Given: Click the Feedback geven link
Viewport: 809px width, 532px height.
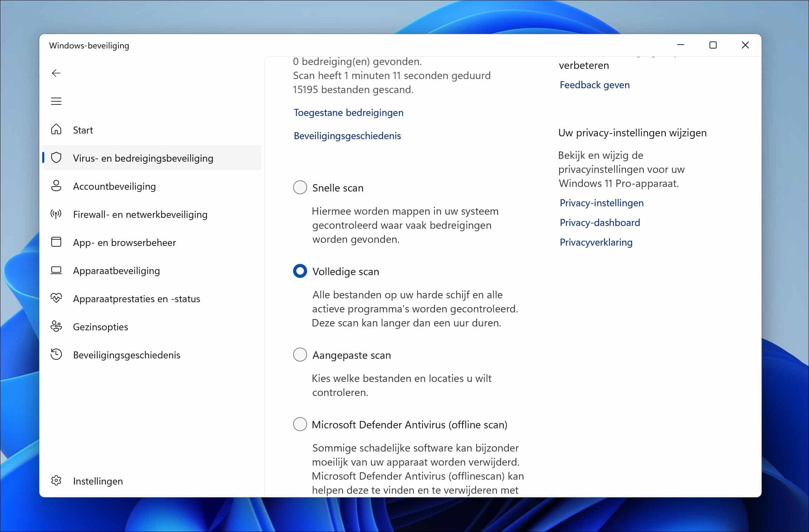Looking at the screenshot, I should [594, 85].
